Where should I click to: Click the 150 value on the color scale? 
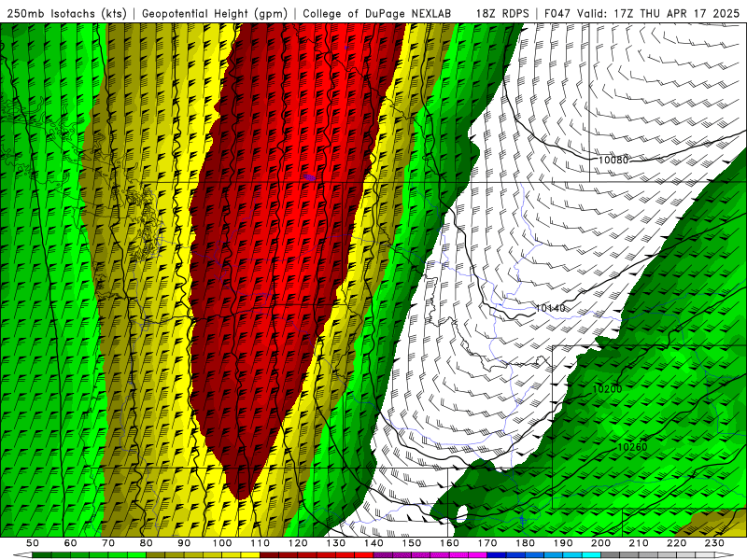pos(412,543)
